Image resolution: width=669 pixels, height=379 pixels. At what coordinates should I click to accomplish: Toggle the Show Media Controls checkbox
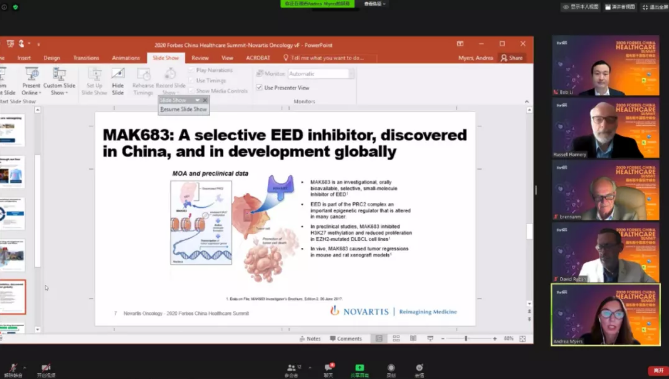191,90
